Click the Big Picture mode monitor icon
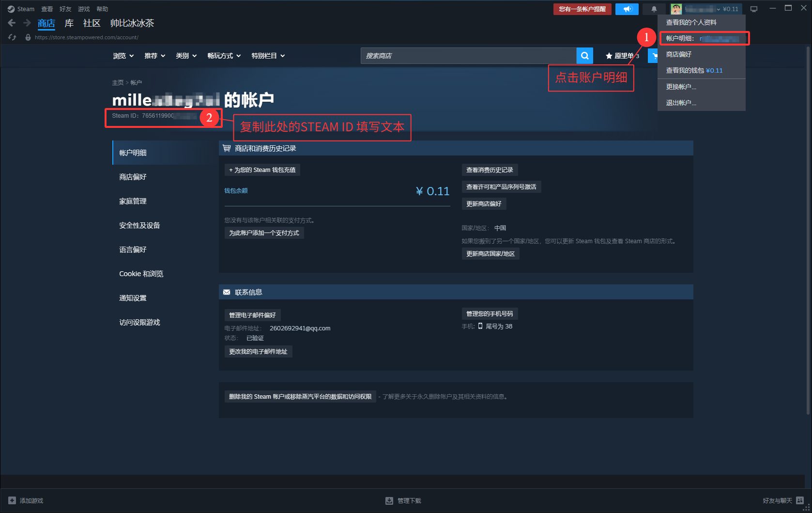The image size is (812, 513). point(754,9)
